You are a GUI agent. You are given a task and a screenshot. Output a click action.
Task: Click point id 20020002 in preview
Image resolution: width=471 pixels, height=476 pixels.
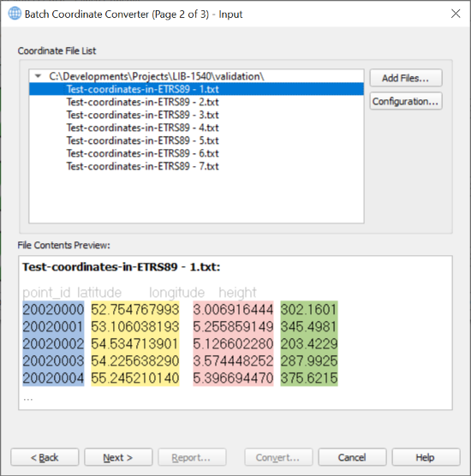[53, 344]
